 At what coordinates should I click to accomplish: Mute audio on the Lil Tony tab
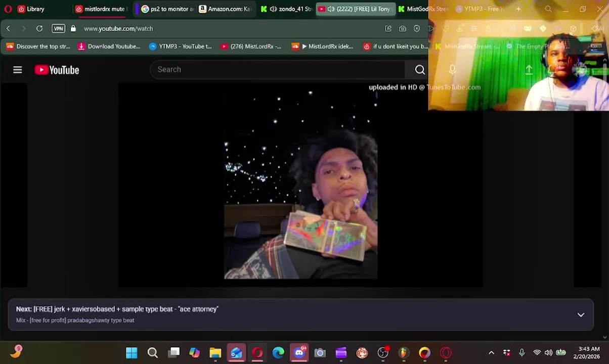click(x=331, y=9)
